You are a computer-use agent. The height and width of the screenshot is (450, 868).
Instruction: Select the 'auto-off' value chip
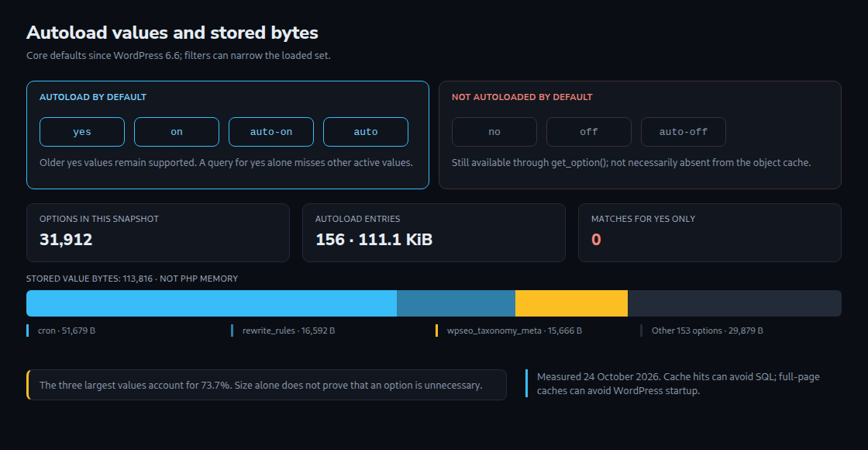[x=684, y=132]
